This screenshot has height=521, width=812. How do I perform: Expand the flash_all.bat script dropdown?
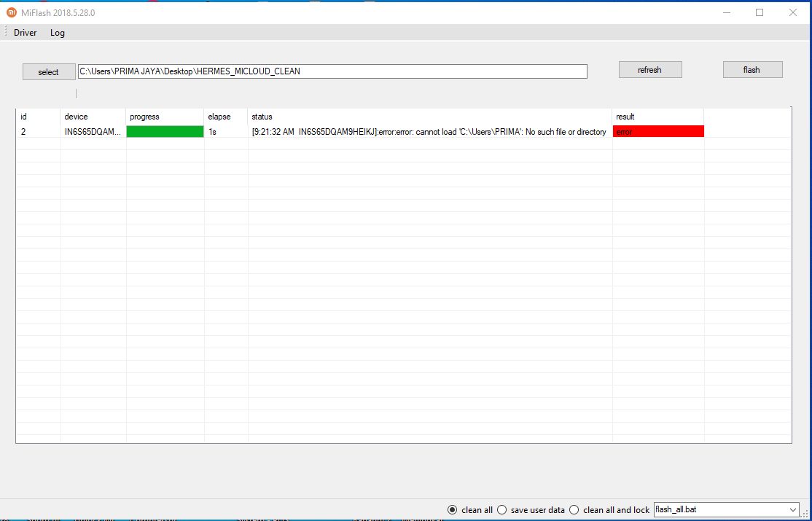coord(792,509)
